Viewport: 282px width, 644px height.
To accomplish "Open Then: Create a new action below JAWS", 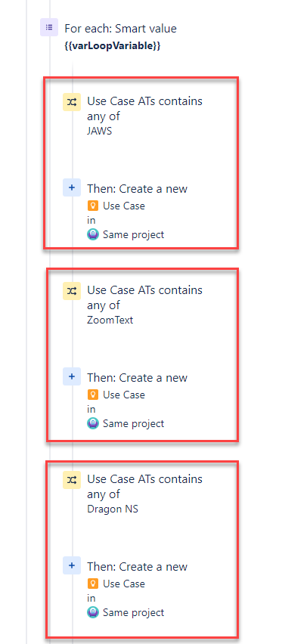I will pyautogui.click(x=137, y=189).
